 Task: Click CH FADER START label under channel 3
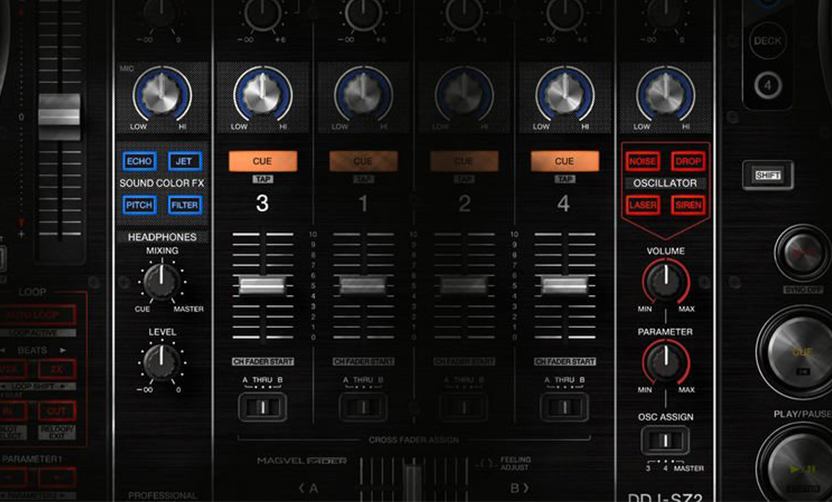tap(263, 361)
